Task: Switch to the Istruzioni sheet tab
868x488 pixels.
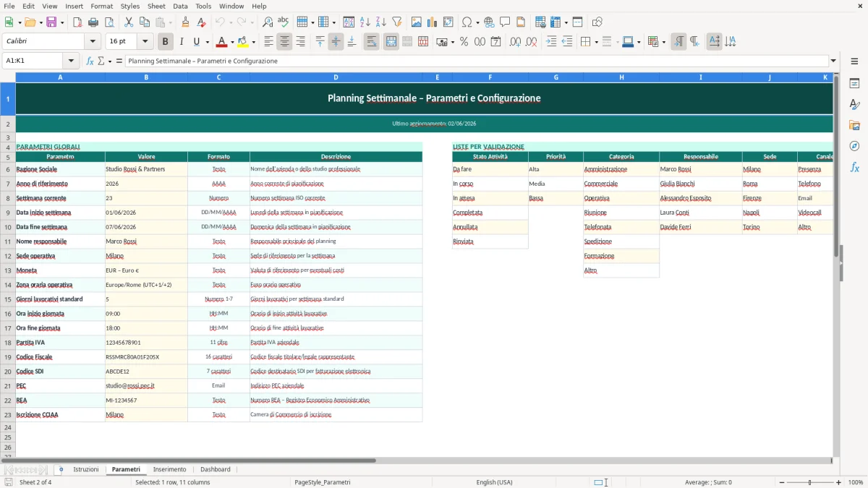Action: tap(86, 470)
